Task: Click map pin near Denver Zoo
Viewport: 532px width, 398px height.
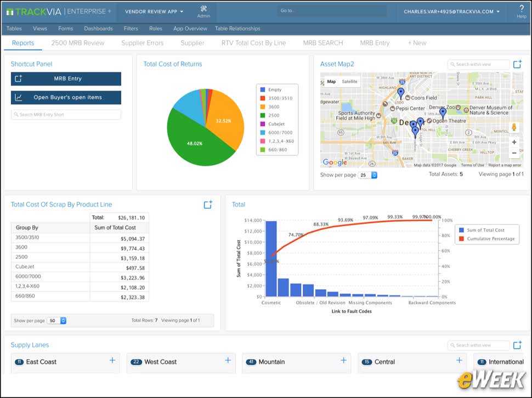Action: pos(443,113)
